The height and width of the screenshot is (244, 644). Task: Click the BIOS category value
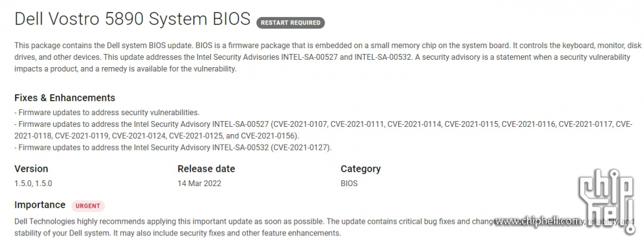[349, 183]
